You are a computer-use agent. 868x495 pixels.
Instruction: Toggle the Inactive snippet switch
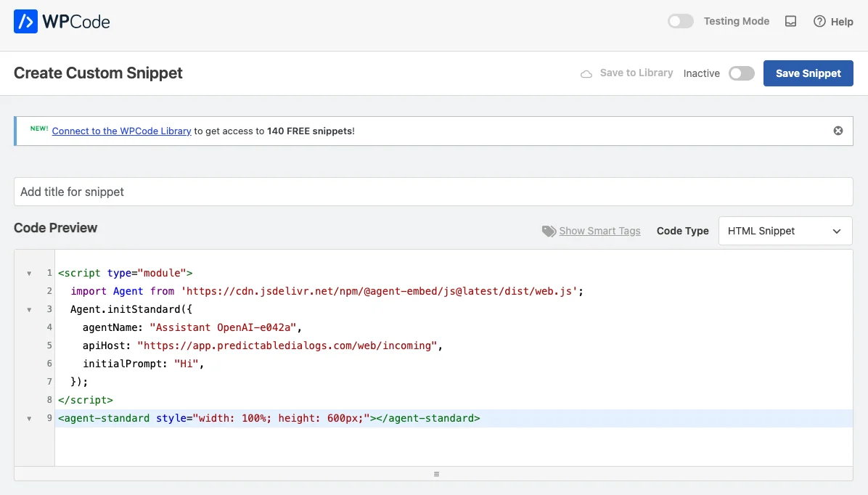[741, 73]
